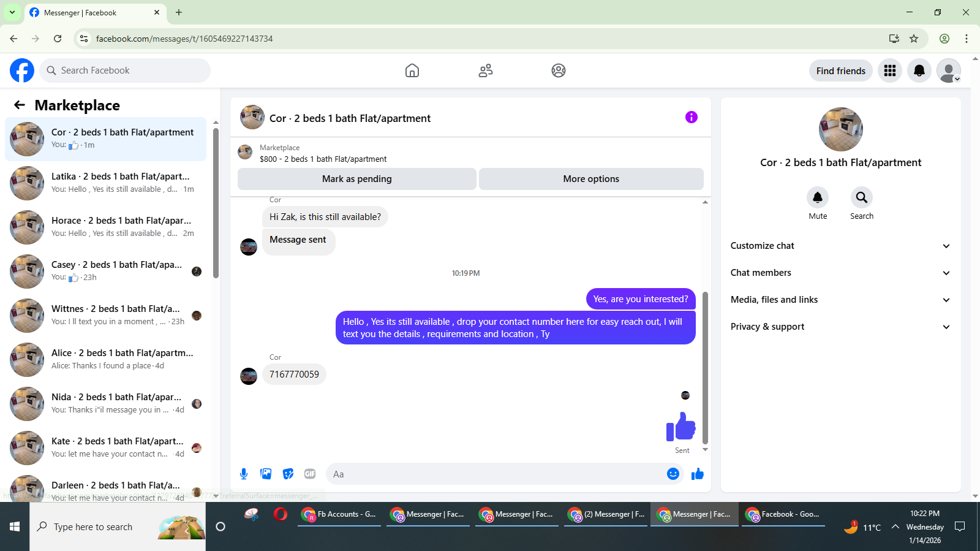This screenshot has width=980, height=551.
Task: Open conversation information purple icon
Action: [x=692, y=117]
